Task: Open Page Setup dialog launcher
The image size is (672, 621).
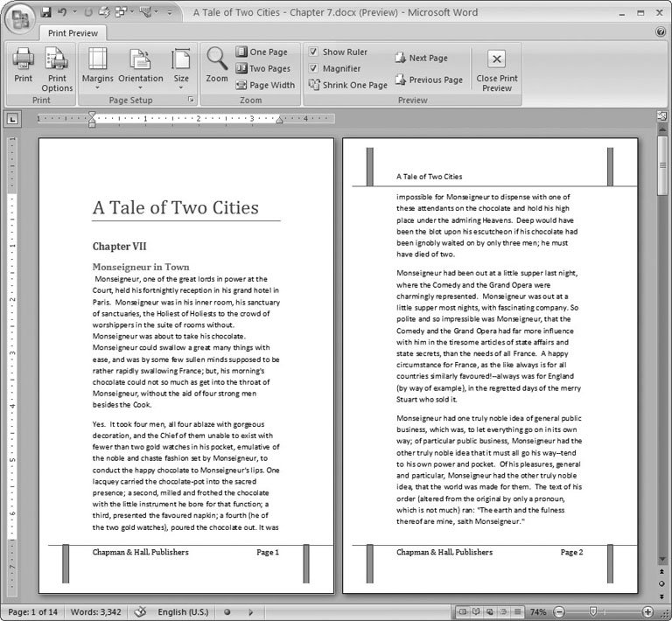Action: click(191, 101)
